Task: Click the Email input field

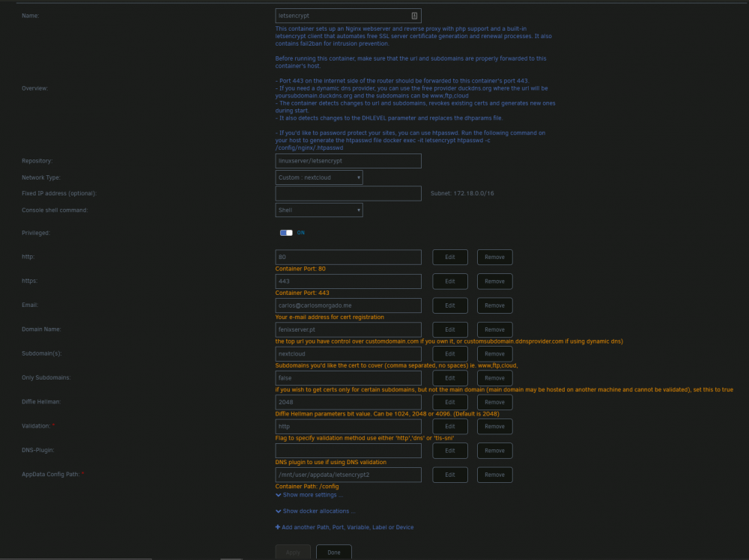Action: tap(348, 305)
